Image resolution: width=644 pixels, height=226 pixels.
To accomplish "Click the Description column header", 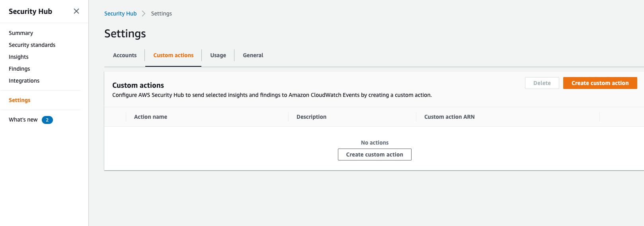I will [x=311, y=117].
